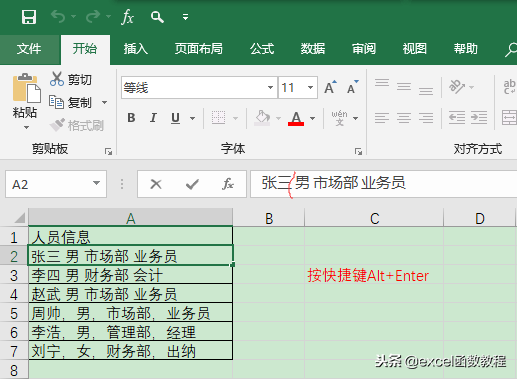Viewport: 517px width, 379px height.
Task: Click the 复制 copy button
Action: click(x=70, y=102)
